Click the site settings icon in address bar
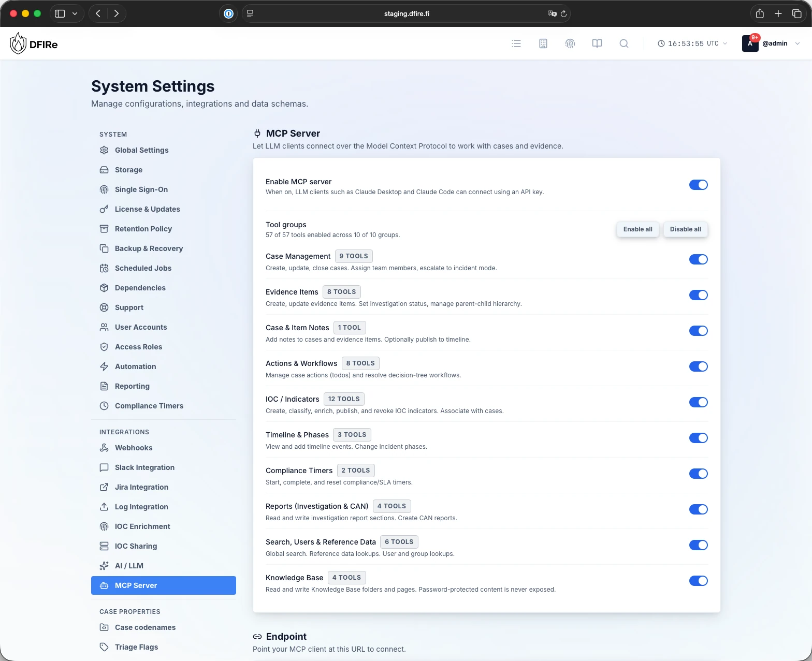 (250, 13)
